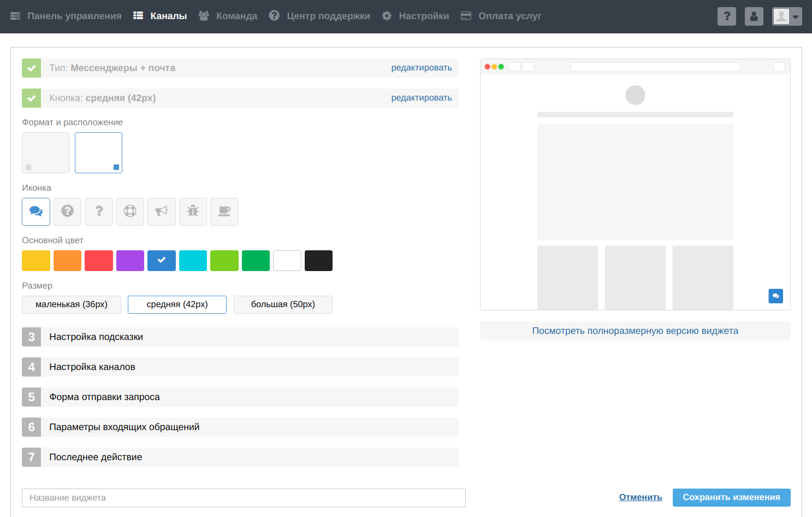The height and width of the screenshot is (517, 812).
Task: Pick the orange main color
Action: [x=68, y=261]
